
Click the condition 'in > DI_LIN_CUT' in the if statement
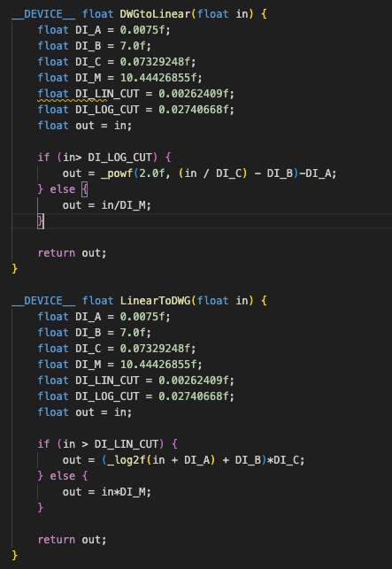pos(111,444)
